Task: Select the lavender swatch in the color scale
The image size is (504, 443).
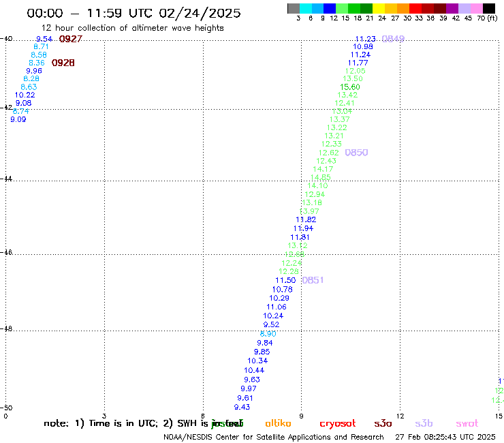Action: pyautogui.click(x=464, y=8)
